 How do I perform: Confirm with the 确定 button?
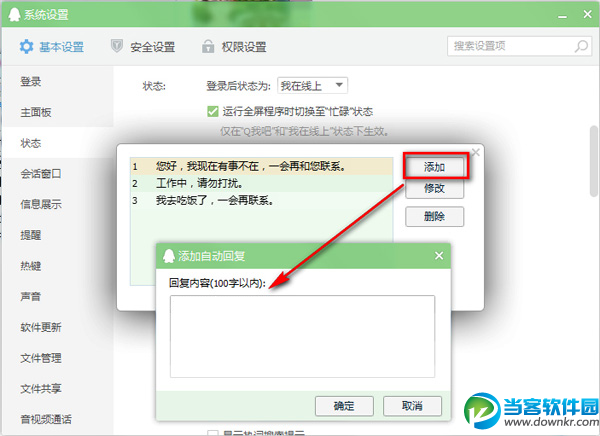pyautogui.click(x=344, y=406)
